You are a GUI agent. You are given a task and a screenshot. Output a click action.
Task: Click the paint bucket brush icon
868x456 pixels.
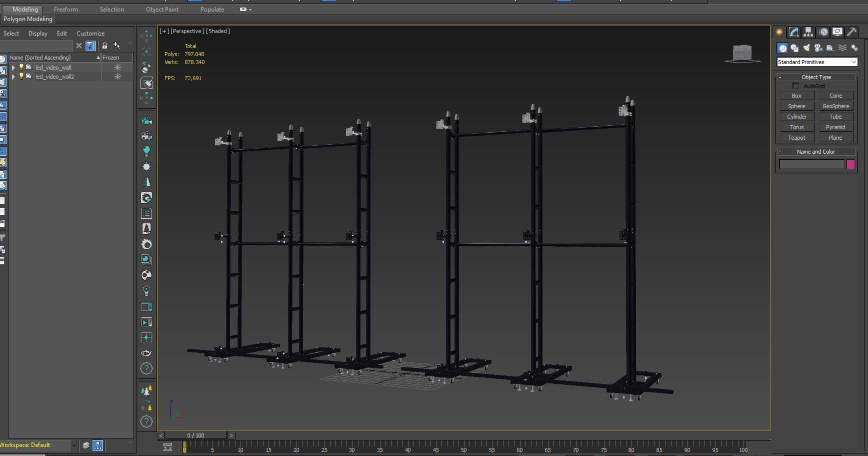146,83
